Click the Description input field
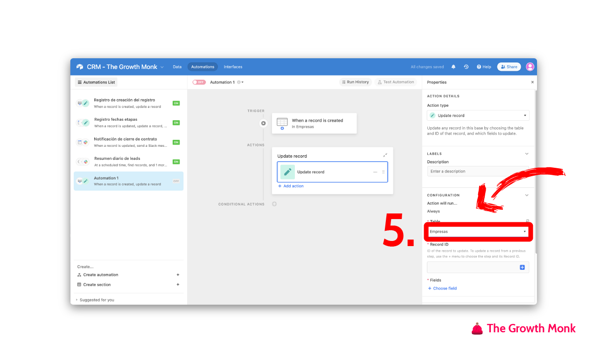The width and height of the screenshot is (607, 364). pos(478,171)
